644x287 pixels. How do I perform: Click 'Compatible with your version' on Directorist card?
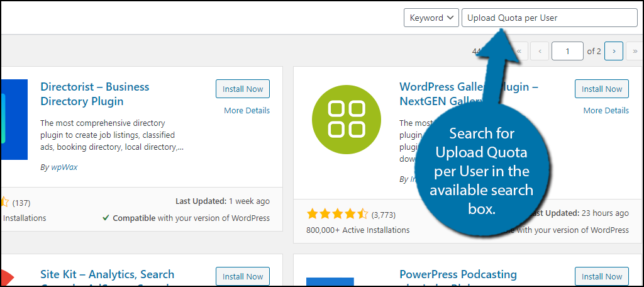[x=186, y=218]
